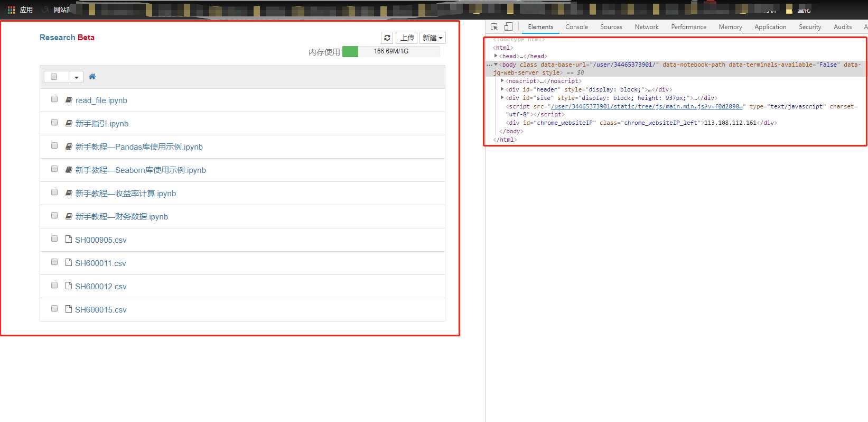Viewport: 868px width, 422px height.
Task: Open 新手教程—收益率计算.ipynb
Action: coord(125,194)
